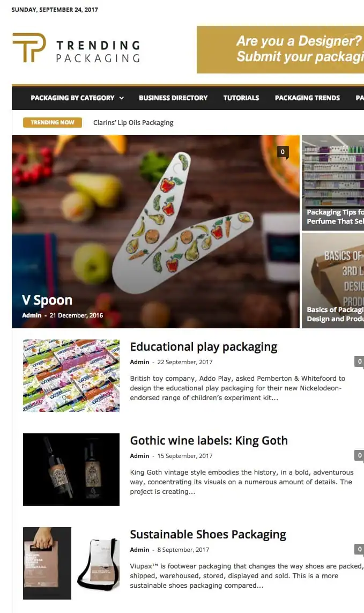Open Packaging Tips for Perfume featured tile
Screen dimensions: 364x613
[x=333, y=183]
